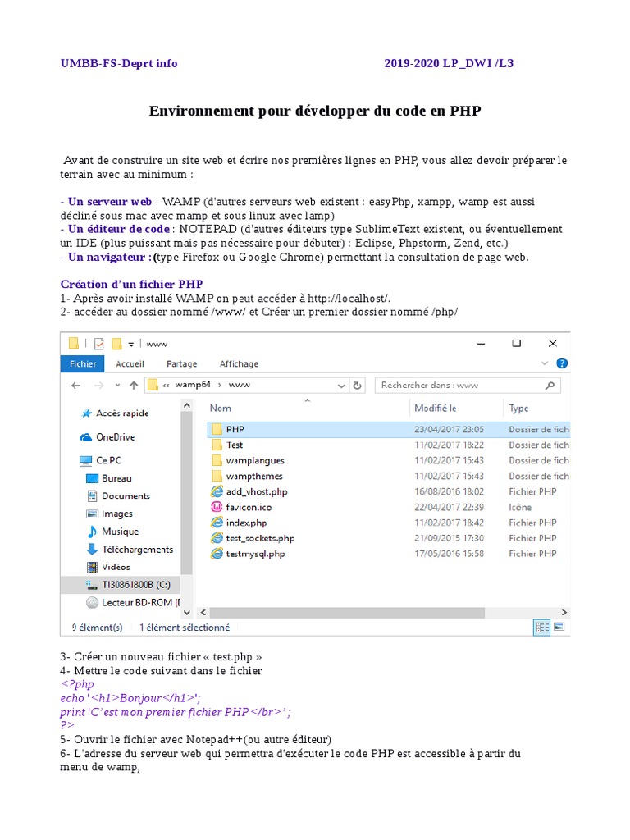Screen dimensions: 630x840
Task: Select OneDrive in the navigation pane
Action: tap(115, 437)
